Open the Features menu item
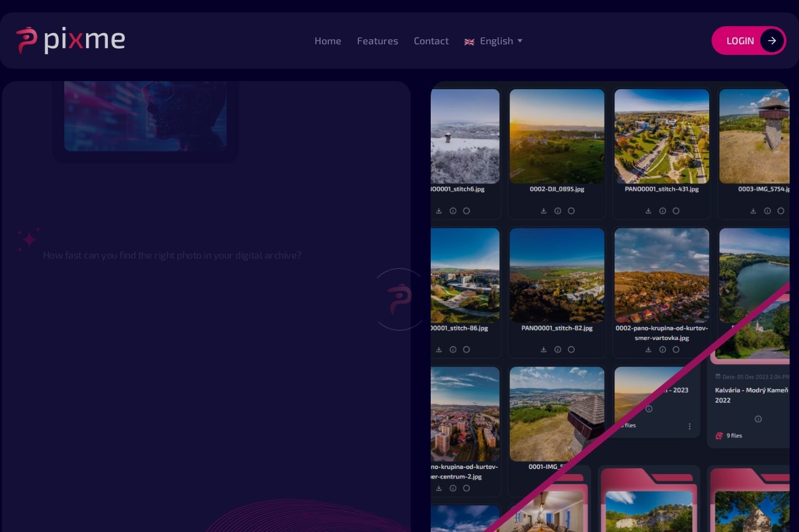This screenshot has width=799, height=532. coord(378,41)
